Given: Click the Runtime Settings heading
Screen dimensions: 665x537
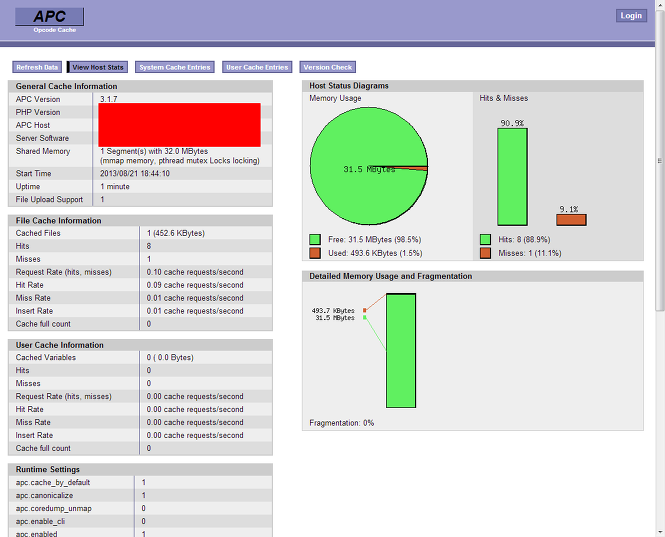Looking at the screenshot, I should (48, 469).
